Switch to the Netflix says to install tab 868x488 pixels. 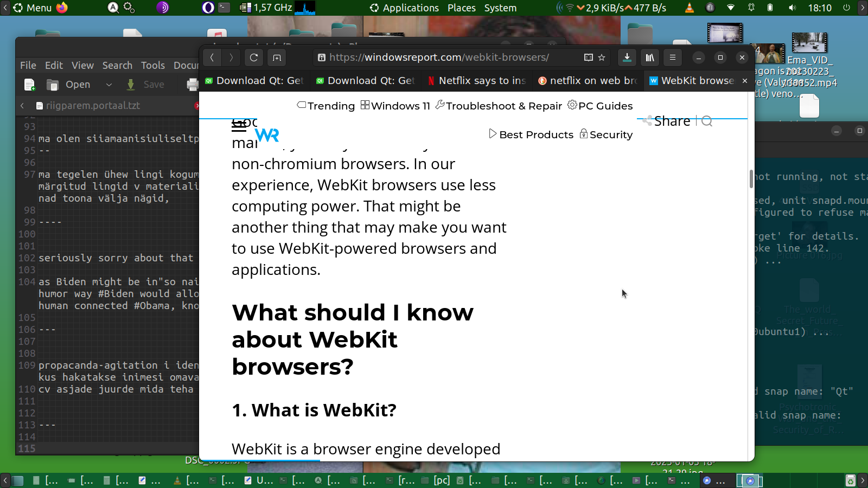pos(476,81)
